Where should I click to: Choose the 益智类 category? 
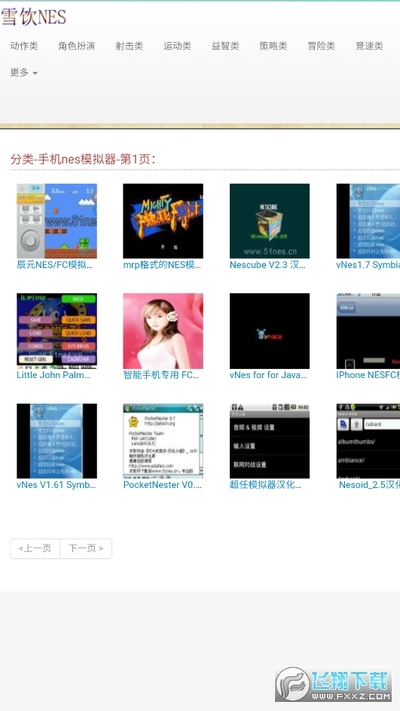click(x=225, y=46)
